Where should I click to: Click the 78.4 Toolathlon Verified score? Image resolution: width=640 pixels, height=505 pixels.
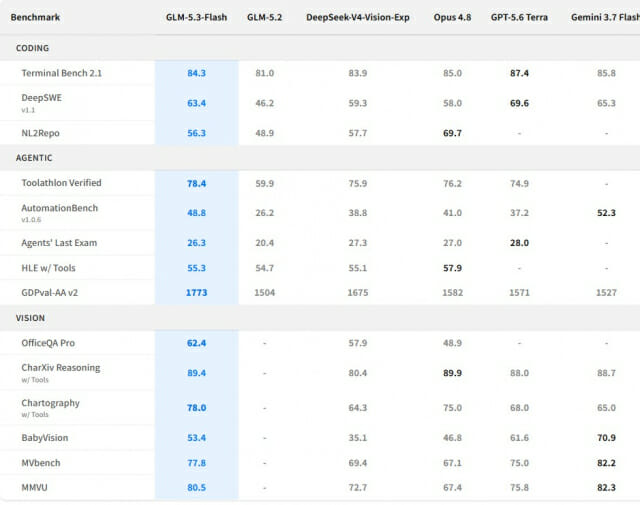pos(196,184)
